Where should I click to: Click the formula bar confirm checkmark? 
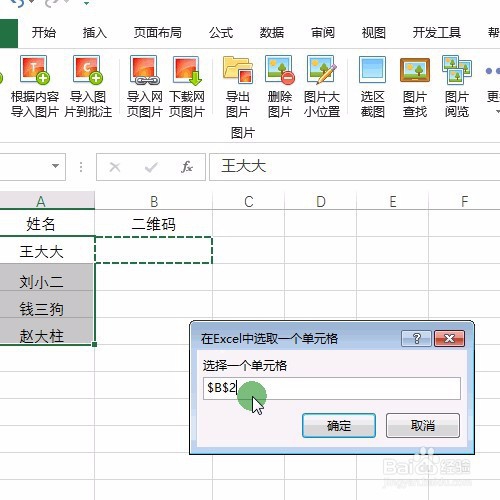click(x=151, y=167)
